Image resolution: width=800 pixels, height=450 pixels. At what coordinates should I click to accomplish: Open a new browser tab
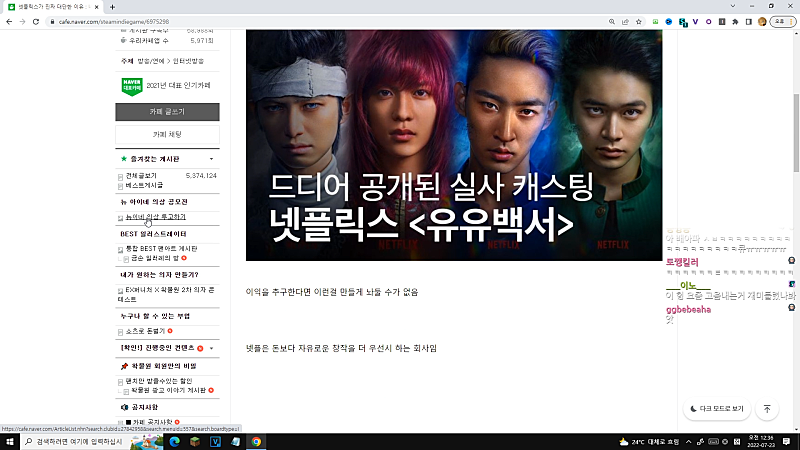click(x=112, y=7)
